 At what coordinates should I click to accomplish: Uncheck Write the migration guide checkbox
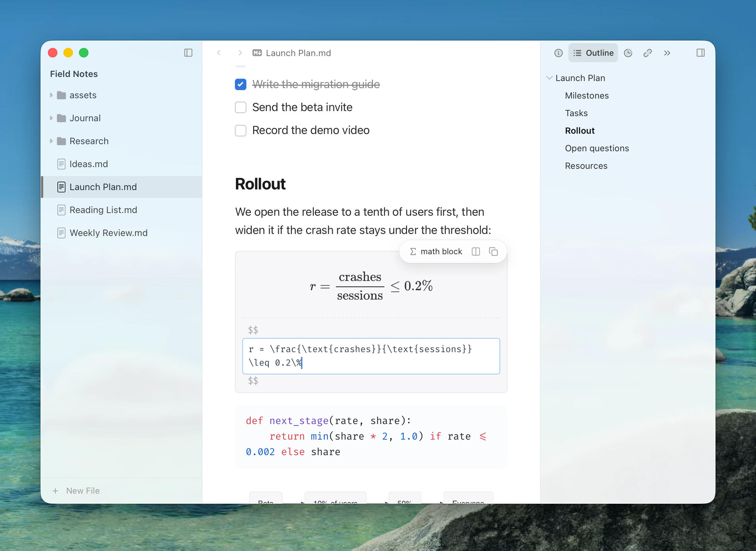(x=241, y=84)
